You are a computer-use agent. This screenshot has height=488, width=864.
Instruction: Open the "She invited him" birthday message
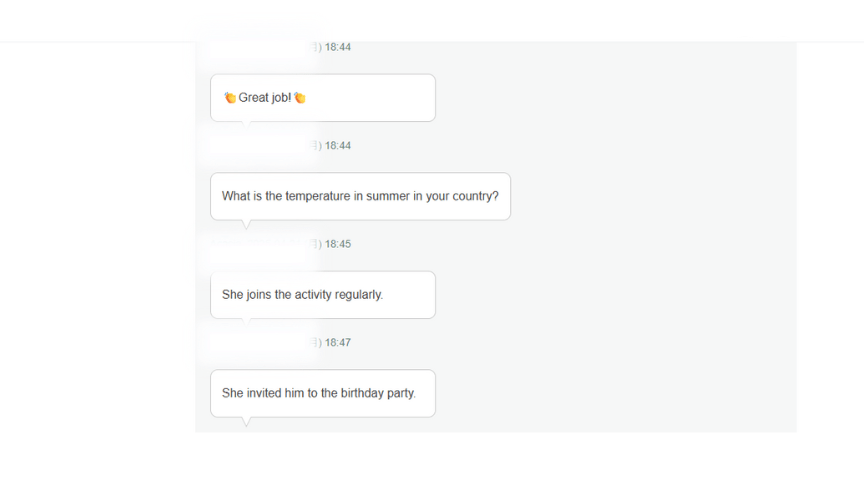[x=323, y=393]
